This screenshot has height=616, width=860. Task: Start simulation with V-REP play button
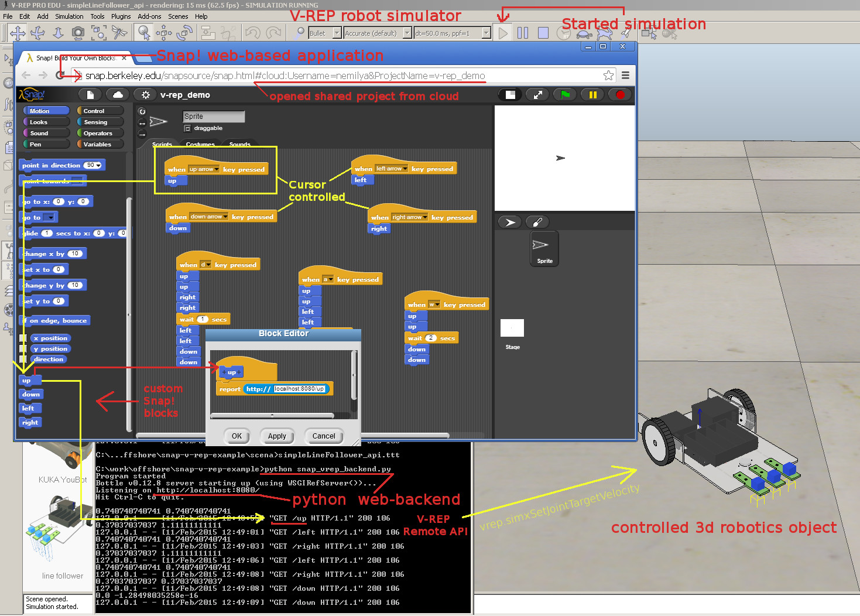click(x=503, y=33)
